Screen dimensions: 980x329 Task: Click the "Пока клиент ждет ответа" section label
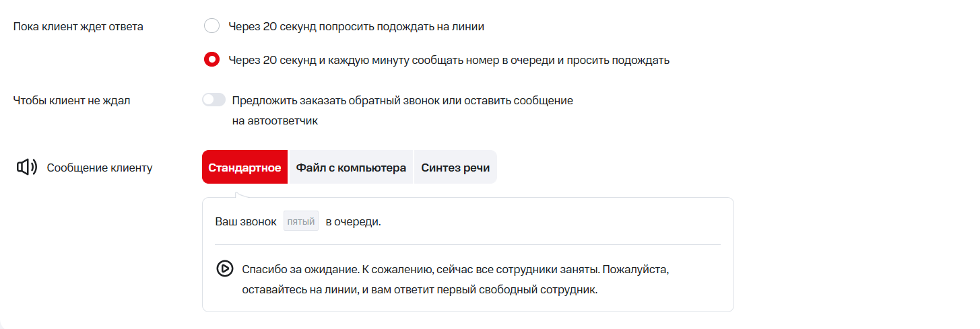point(78,26)
